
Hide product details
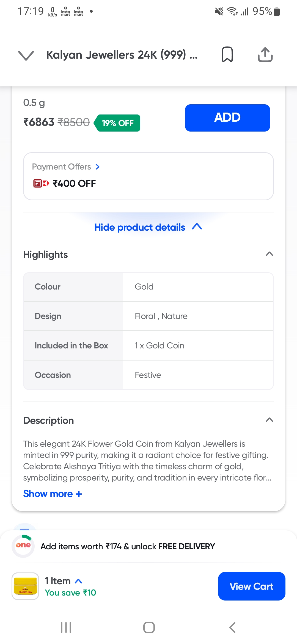pos(148,227)
